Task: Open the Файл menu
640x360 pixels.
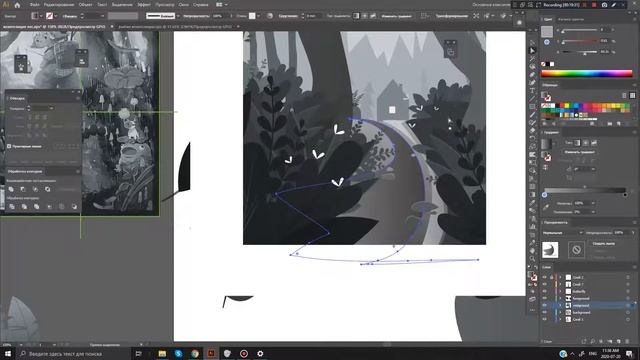Action: (x=34, y=5)
